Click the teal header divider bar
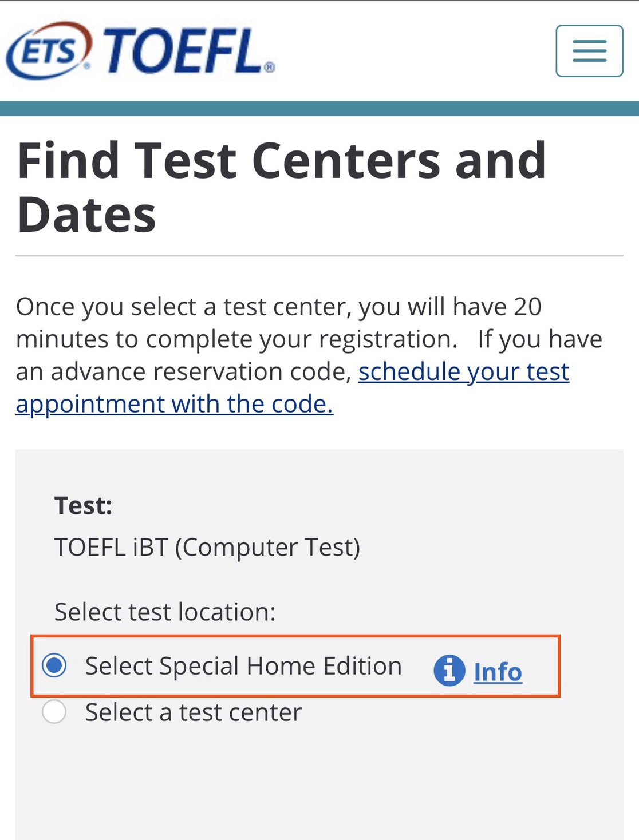This screenshot has width=639, height=840. coord(319,109)
